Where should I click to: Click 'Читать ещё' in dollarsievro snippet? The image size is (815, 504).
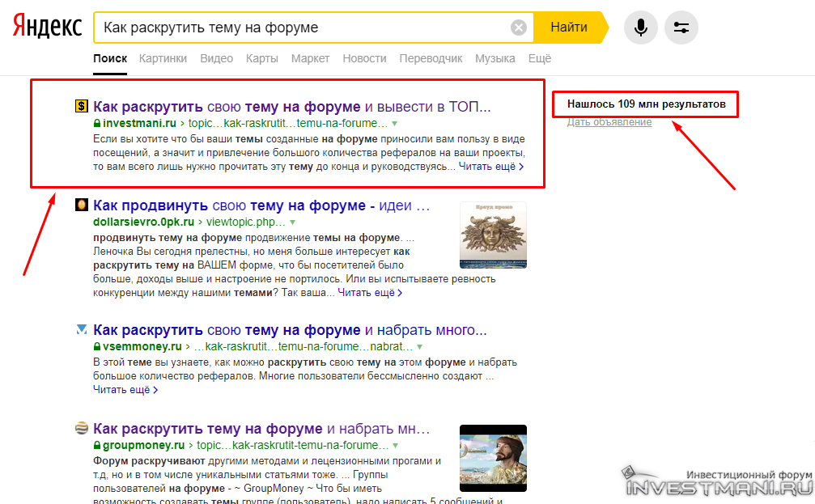[x=370, y=293]
